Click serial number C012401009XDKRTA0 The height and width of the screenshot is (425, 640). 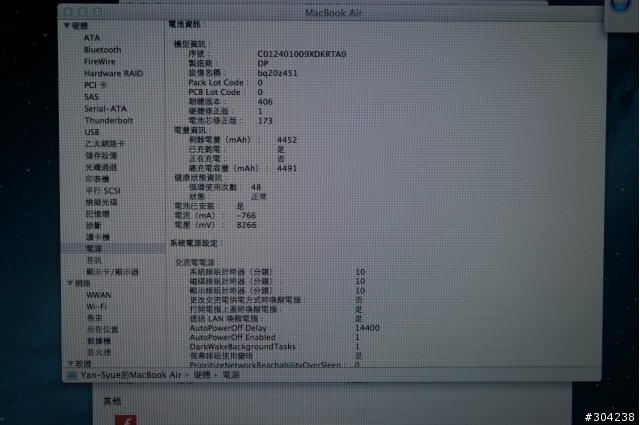[x=302, y=54]
